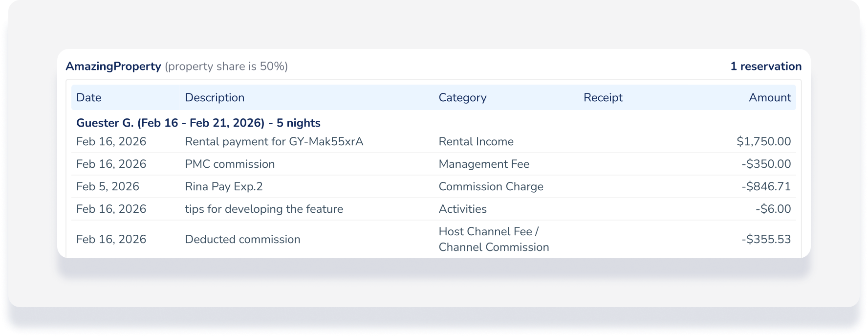The image size is (868, 336).
Task: Click the Amount column header
Action: (x=769, y=98)
